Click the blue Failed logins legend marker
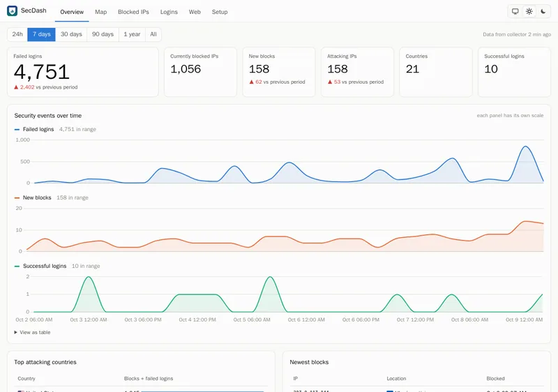Screen dimensions: 558x392 pos(17,130)
